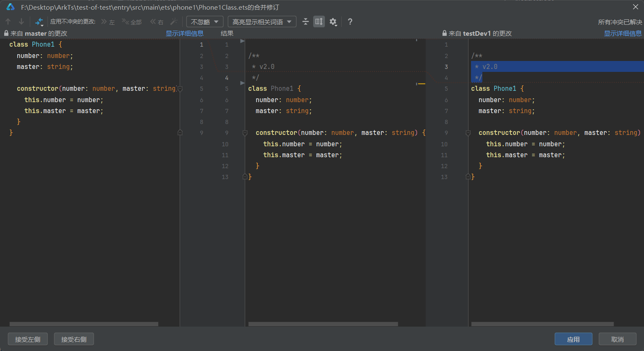Click right pane horizontal scrollbar
The height and width of the screenshot is (351, 644).
coord(542,324)
